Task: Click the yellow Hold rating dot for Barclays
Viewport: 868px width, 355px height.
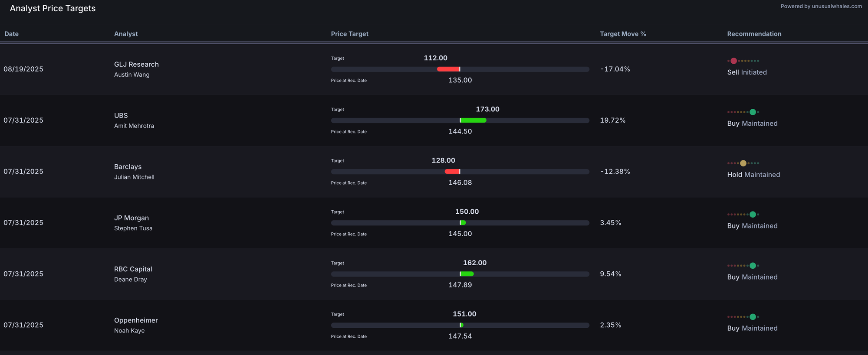Action: pos(743,163)
